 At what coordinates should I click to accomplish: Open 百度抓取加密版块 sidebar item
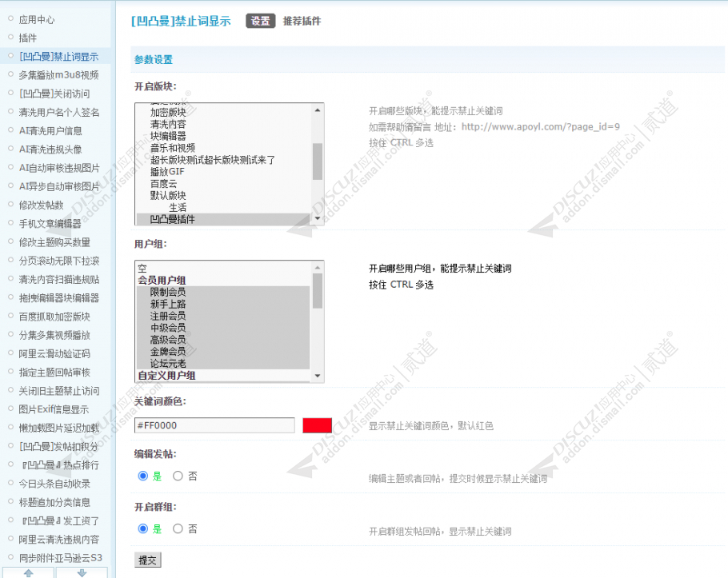click(54, 317)
